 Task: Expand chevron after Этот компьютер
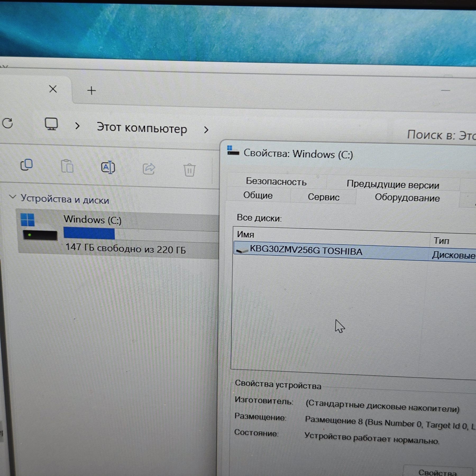[x=206, y=130]
